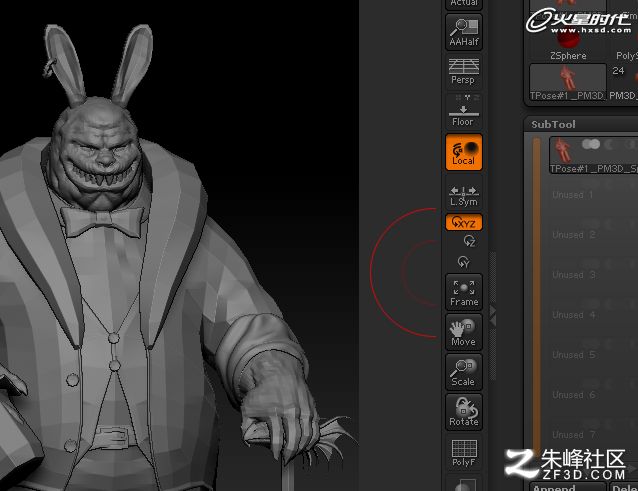Select the TPose#1_PM3D tool thumbnail

pos(568,82)
